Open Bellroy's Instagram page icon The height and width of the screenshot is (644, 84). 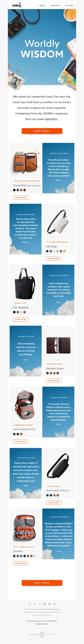30,604
